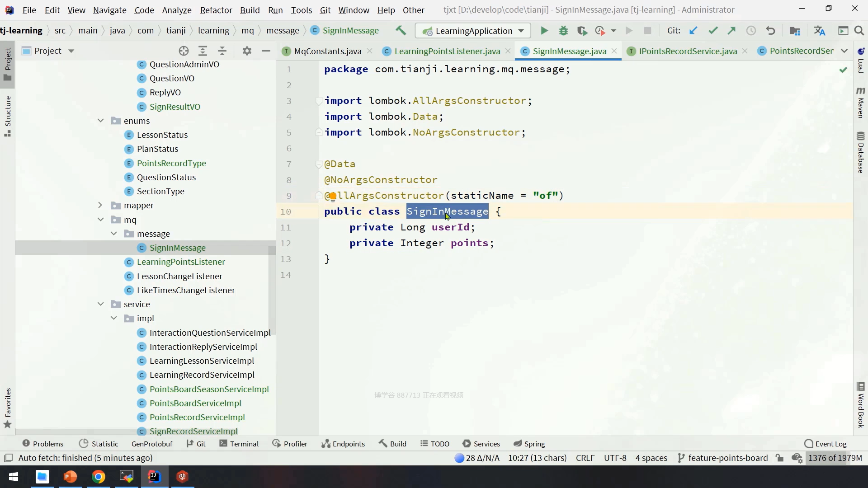Click the Git update project arrow
This screenshot has width=868, height=488.
point(693,31)
